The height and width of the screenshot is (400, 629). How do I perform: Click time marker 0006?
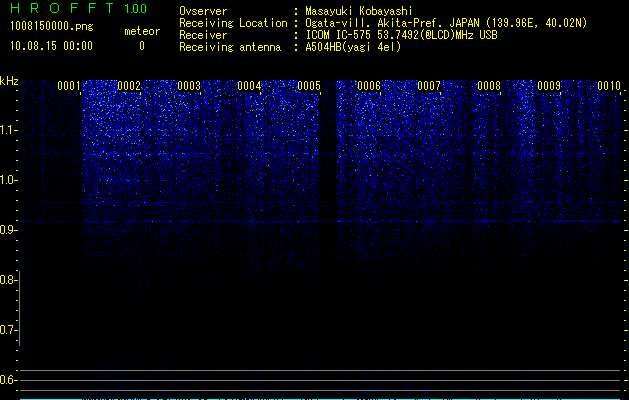click(369, 86)
